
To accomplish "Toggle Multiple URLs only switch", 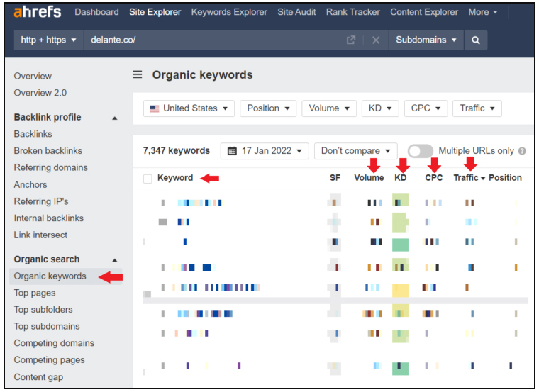I will pyautogui.click(x=420, y=151).
